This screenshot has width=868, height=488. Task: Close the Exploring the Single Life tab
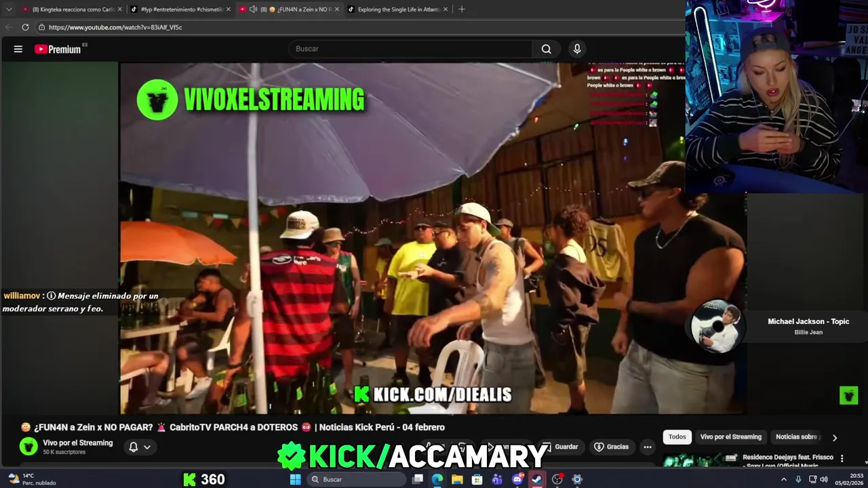[446, 9]
